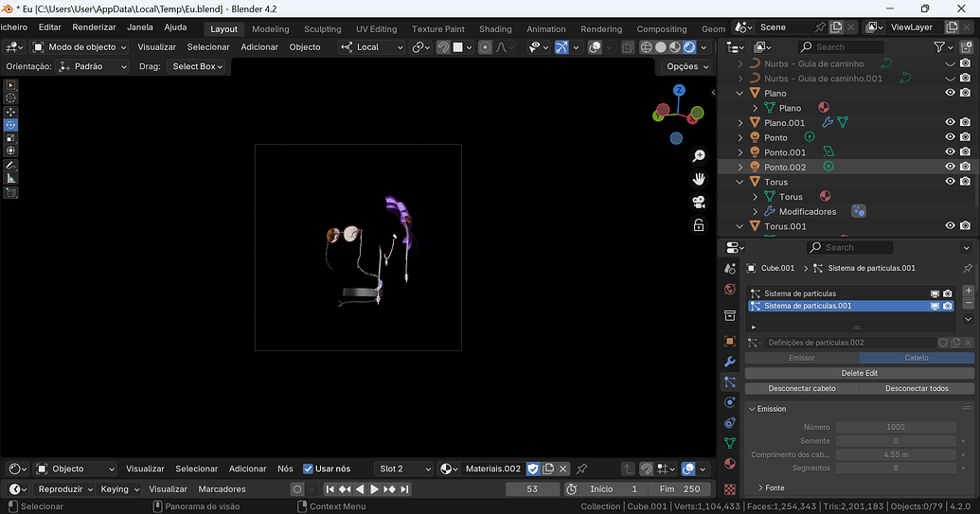Viewport: 980px width, 514px height.
Task: Select the Scale tool
Action: (10, 138)
